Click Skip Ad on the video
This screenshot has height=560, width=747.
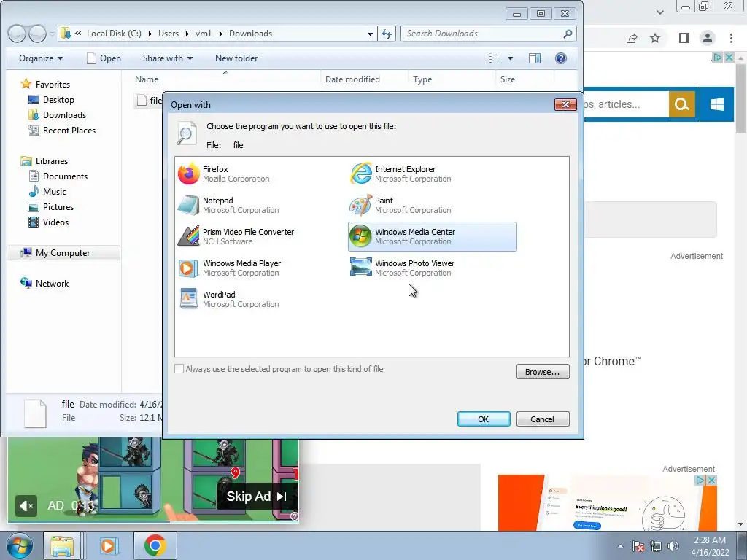point(258,497)
